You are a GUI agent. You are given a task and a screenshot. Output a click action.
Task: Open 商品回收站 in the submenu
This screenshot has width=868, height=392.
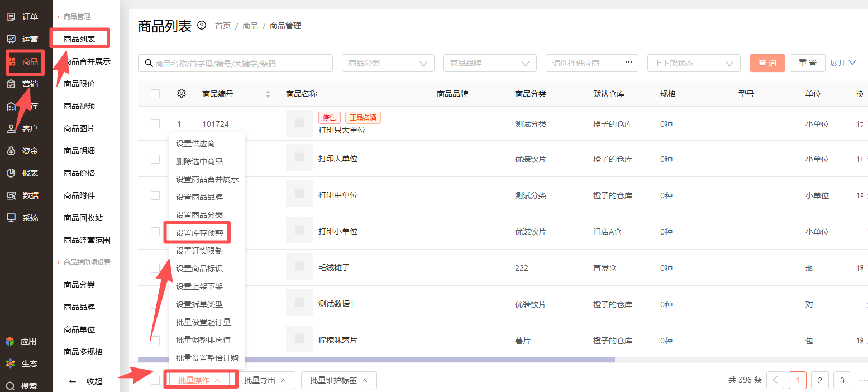point(83,218)
